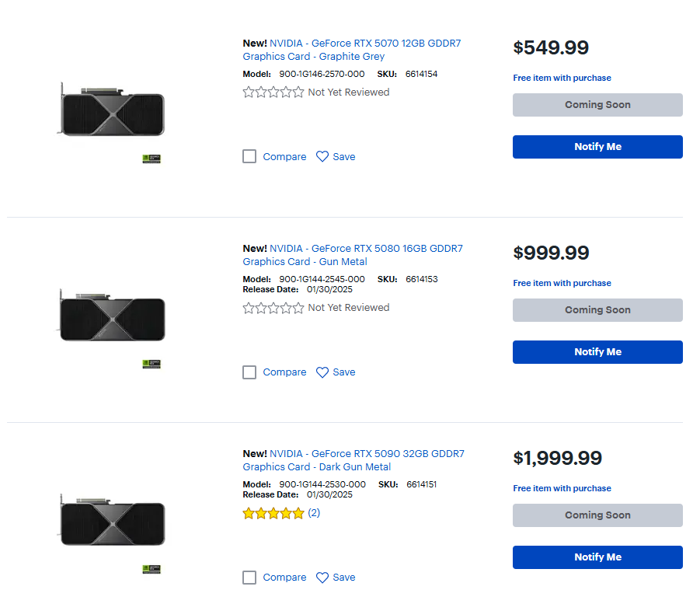Image resolution: width=700 pixels, height=604 pixels.
Task: View the RTX 5080 Gun Metal product thumbnail
Action: point(112,317)
